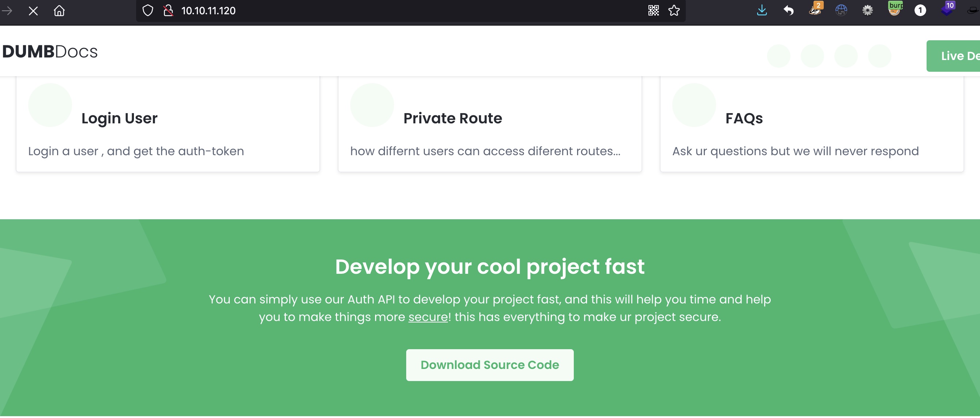
Task: Open Privacy Badger extension with badge 2
Action: (x=815, y=10)
